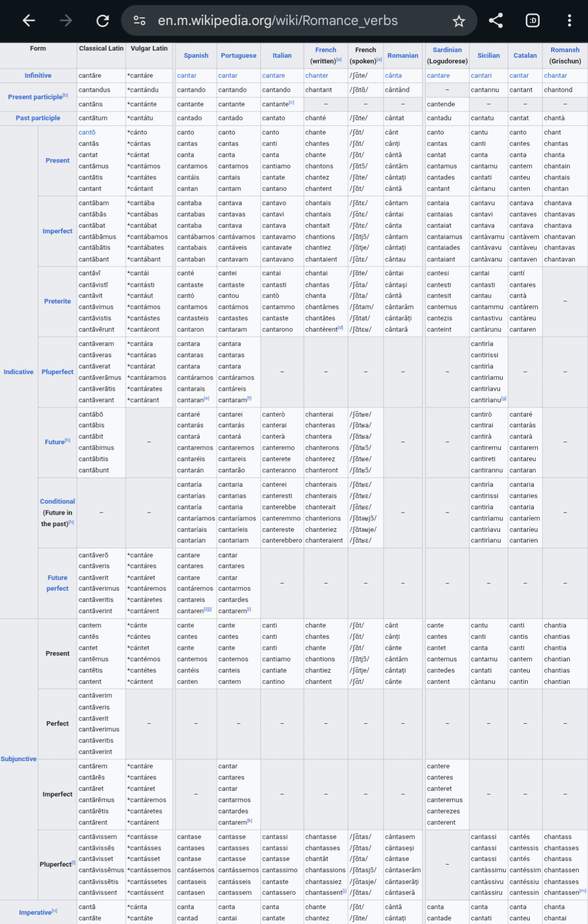
Task: Tap footnote [b] beside Present participle
Action: point(66,95)
